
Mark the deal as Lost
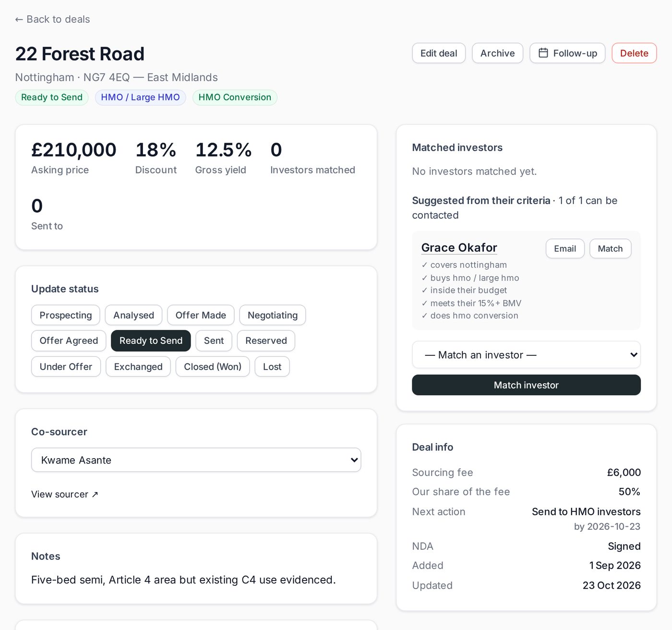coord(272,366)
